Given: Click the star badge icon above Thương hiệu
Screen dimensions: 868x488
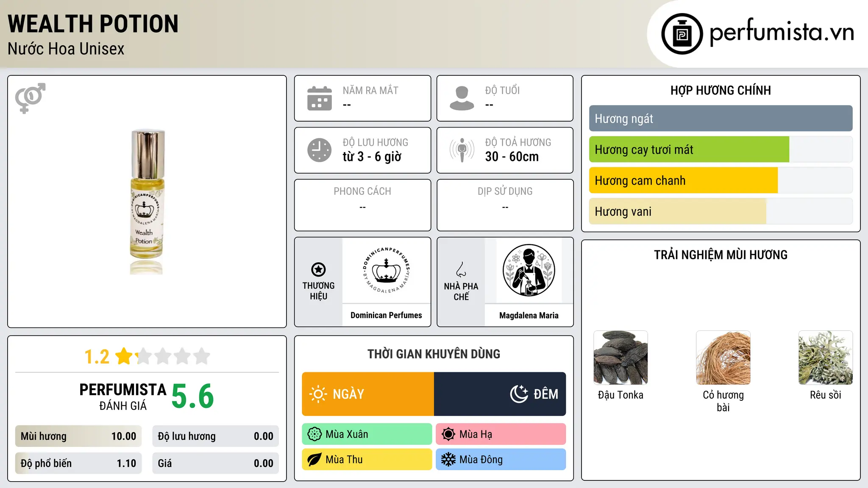Looking at the screenshot, I should point(318,269).
